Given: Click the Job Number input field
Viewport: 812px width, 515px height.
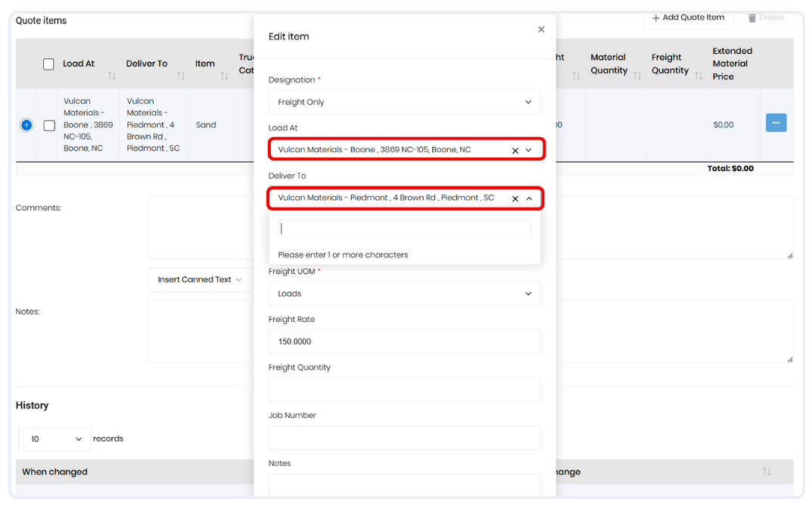Looking at the screenshot, I should (x=404, y=438).
